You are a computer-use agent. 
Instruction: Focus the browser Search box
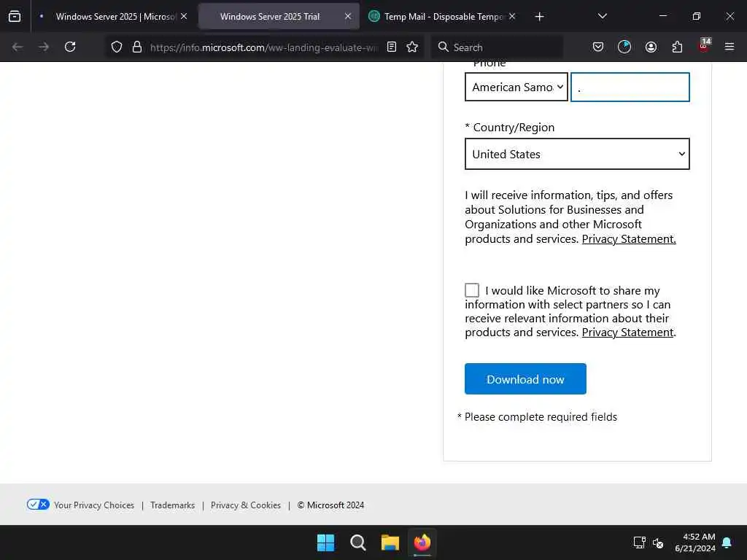click(x=497, y=47)
